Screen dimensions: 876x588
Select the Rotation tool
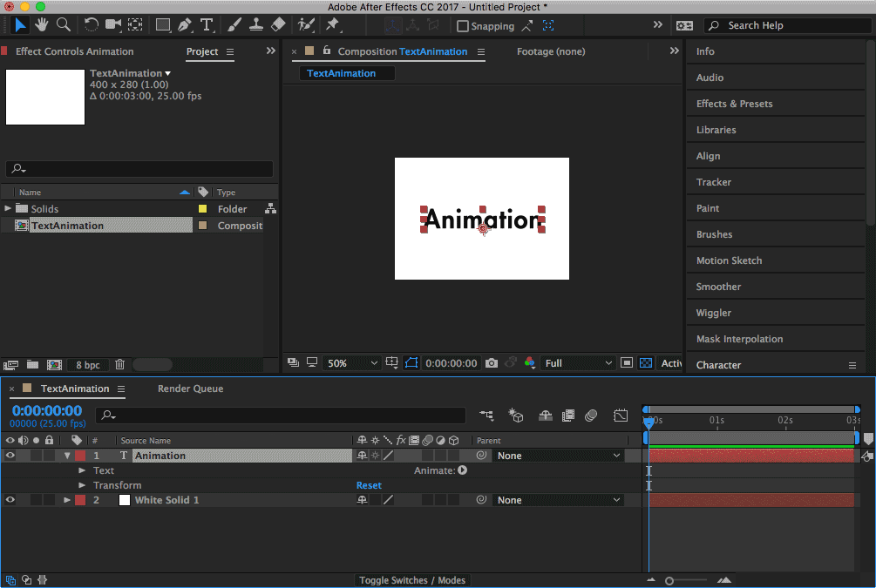pos(91,25)
